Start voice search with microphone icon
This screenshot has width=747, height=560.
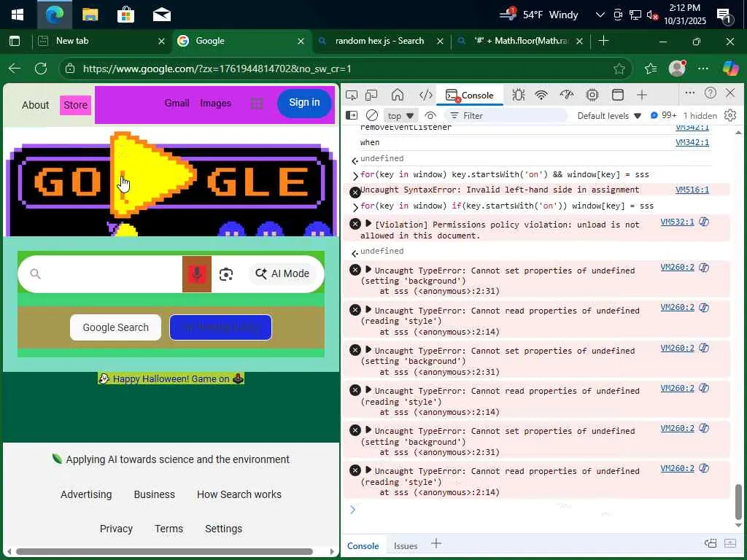(197, 274)
